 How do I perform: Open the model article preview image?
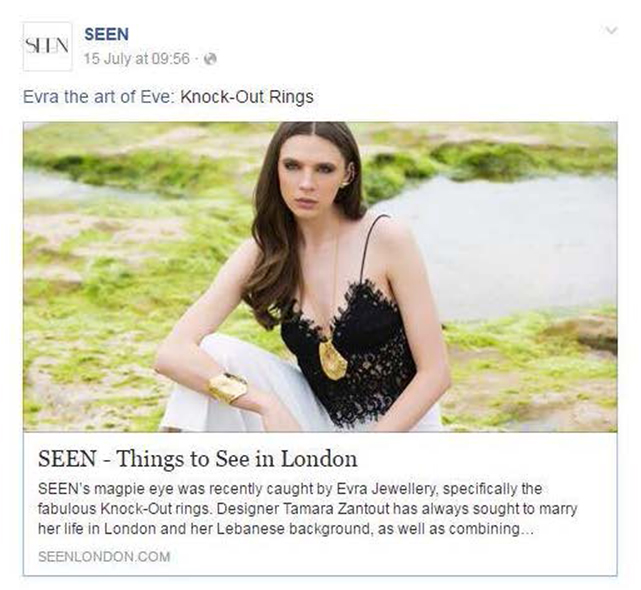[320, 277]
